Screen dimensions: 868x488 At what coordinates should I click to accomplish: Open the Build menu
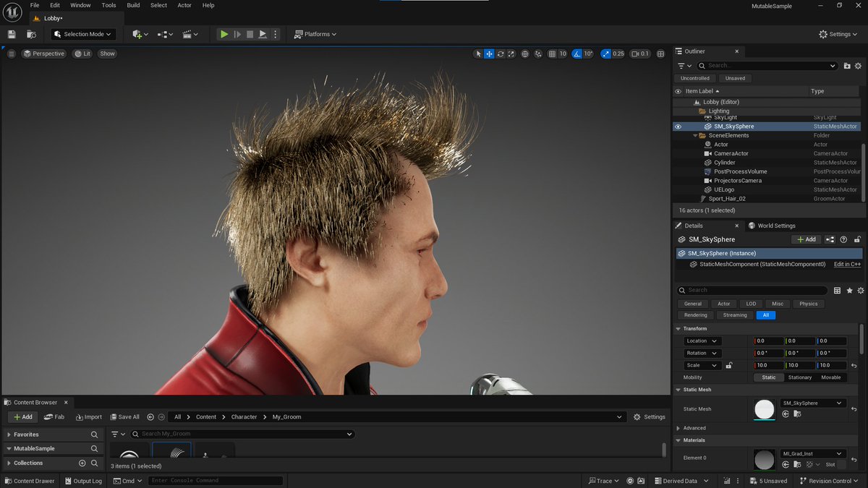coord(132,5)
